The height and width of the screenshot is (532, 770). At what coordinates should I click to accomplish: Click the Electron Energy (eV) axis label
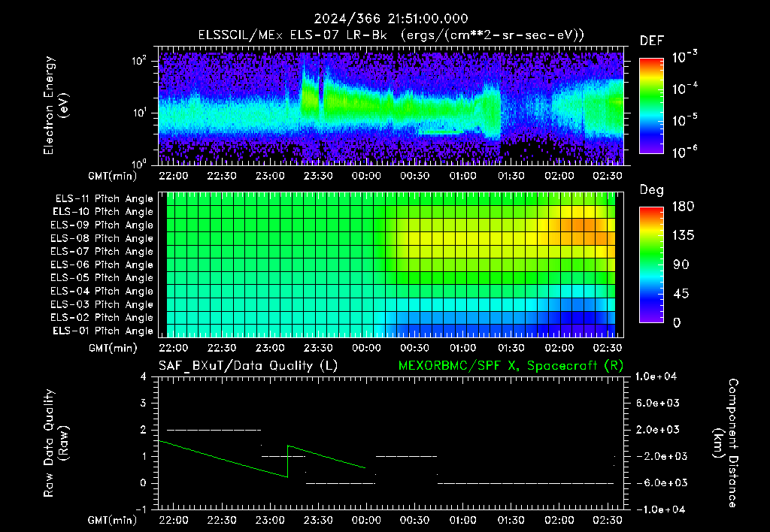(x=56, y=105)
